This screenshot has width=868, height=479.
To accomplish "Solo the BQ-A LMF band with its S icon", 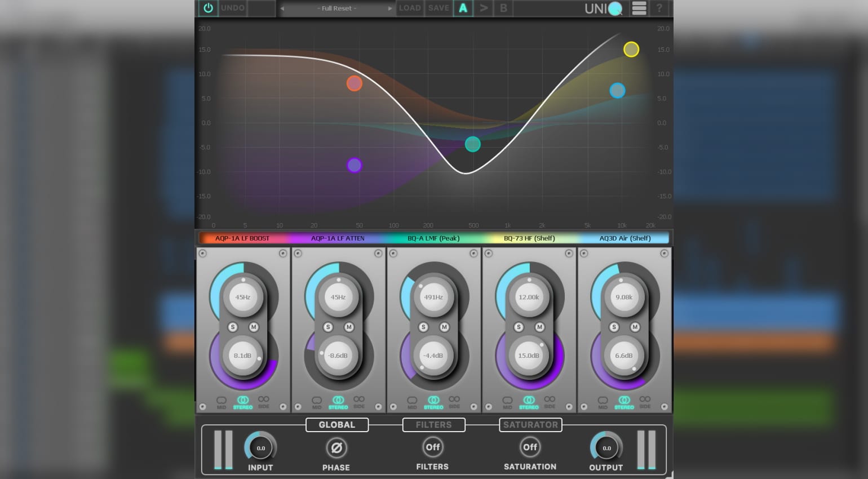I will point(423,327).
